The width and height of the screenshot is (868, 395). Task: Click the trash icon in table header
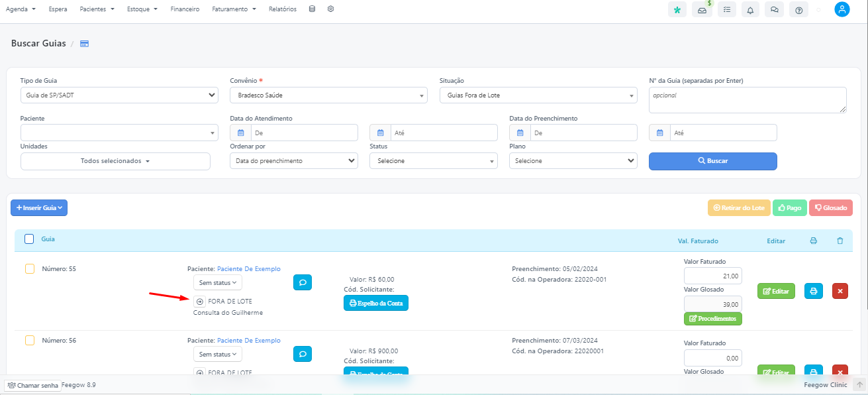[840, 241]
